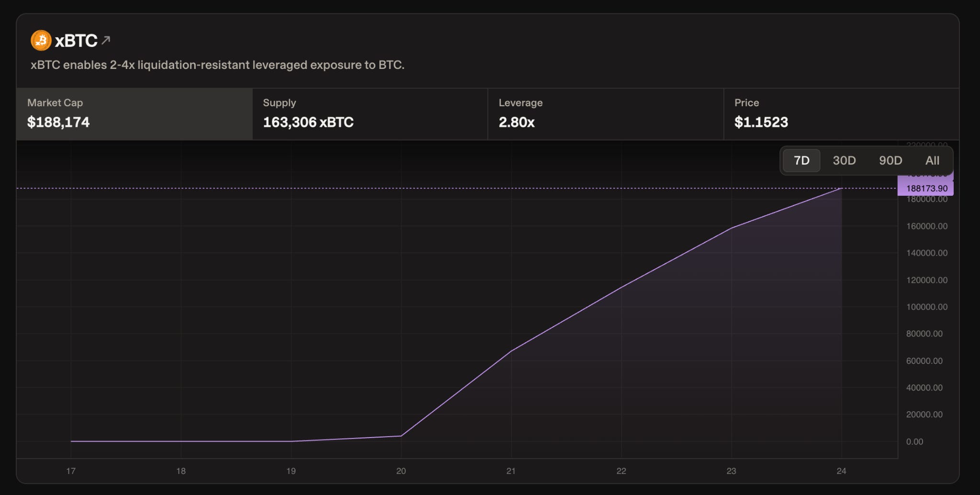This screenshot has height=495, width=980.
Task: Show the All time range
Action: pos(932,160)
